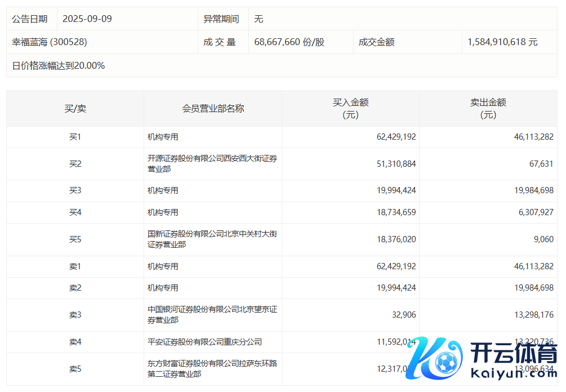
Task: Click the 卖出金额 (元) column header
Action: pos(488,109)
